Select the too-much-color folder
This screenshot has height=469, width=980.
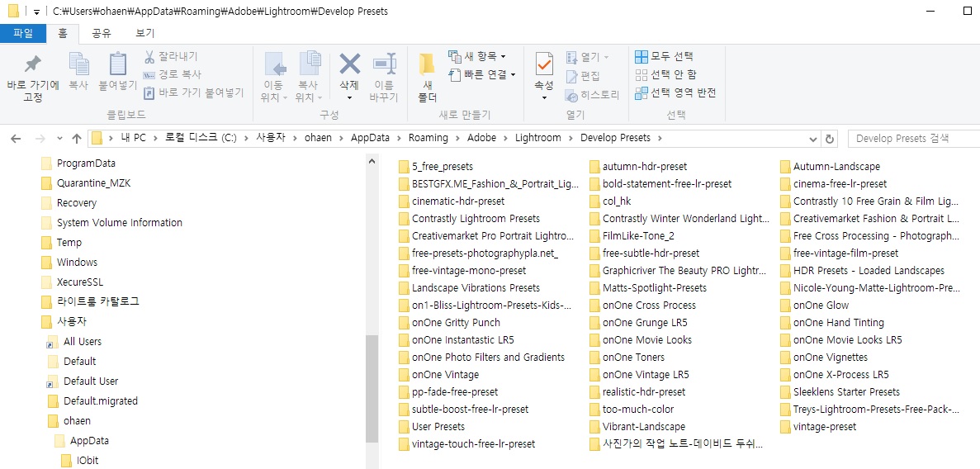[x=638, y=410]
